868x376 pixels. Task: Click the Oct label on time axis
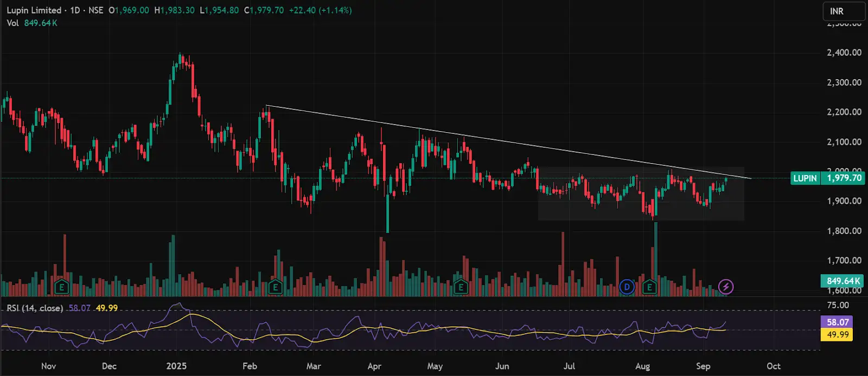pyautogui.click(x=774, y=366)
